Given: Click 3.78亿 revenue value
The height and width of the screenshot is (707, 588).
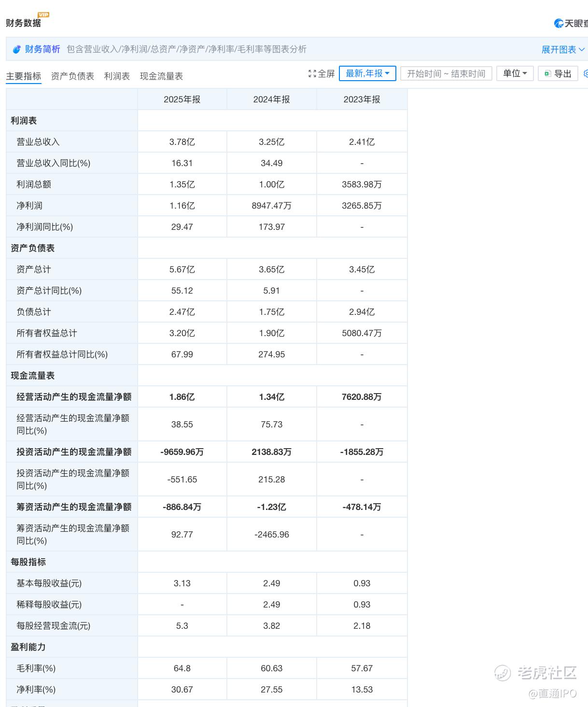Looking at the screenshot, I should [182, 142].
